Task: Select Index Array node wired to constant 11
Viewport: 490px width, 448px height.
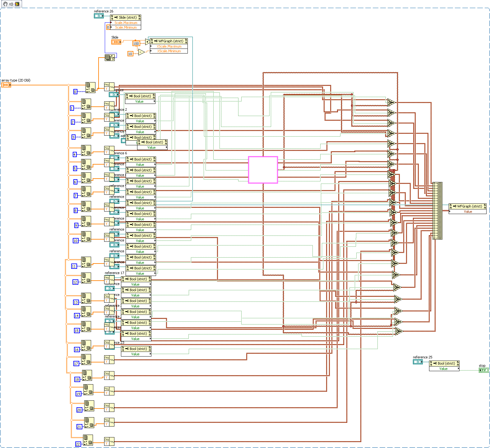Action: coord(86,262)
